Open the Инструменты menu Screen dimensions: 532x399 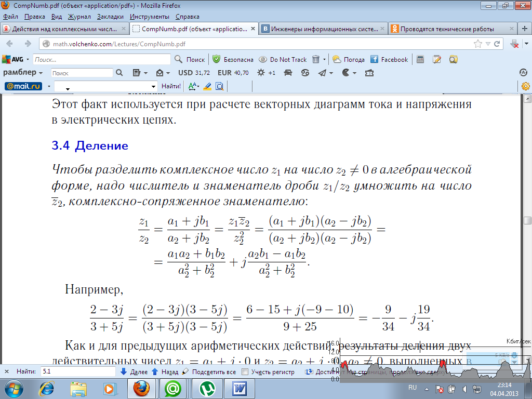click(150, 17)
